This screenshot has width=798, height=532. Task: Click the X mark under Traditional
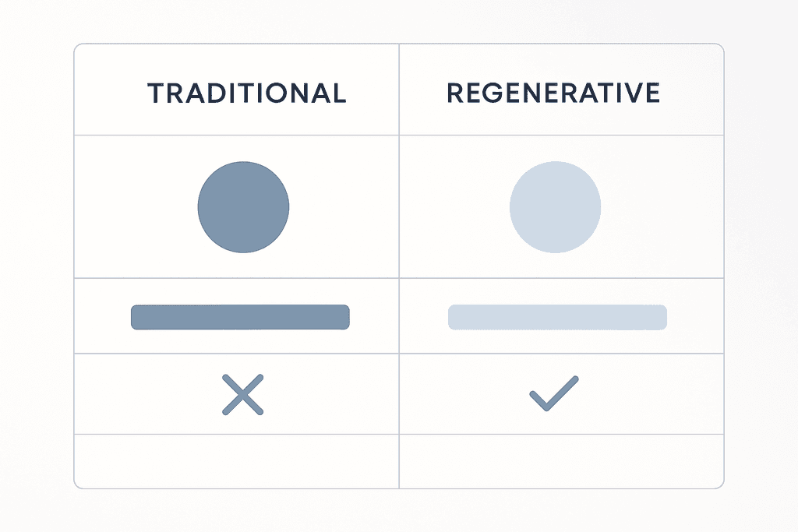[x=242, y=394]
